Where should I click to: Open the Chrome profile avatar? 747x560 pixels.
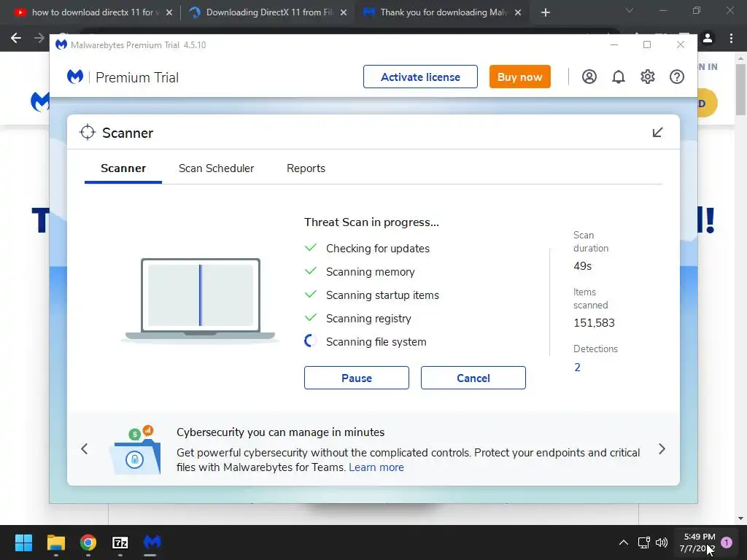click(x=708, y=38)
